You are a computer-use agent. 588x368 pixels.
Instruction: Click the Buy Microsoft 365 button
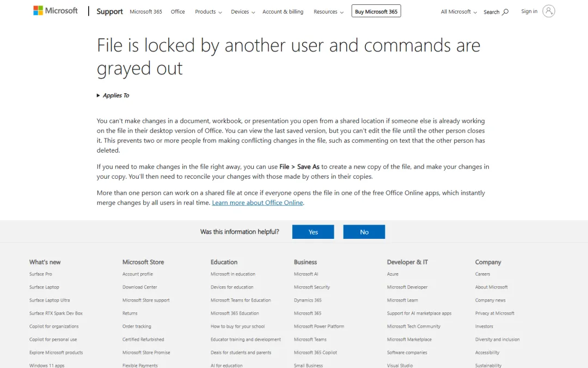pos(376,11)
